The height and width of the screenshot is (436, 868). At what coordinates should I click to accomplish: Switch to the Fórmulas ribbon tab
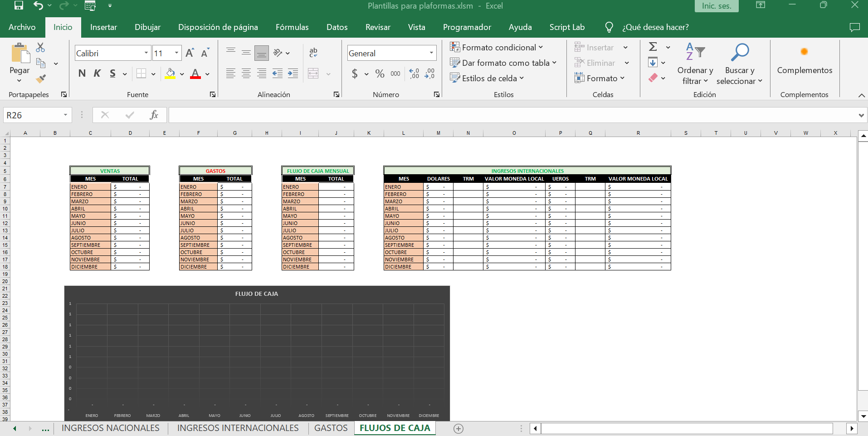click(292, 27)
